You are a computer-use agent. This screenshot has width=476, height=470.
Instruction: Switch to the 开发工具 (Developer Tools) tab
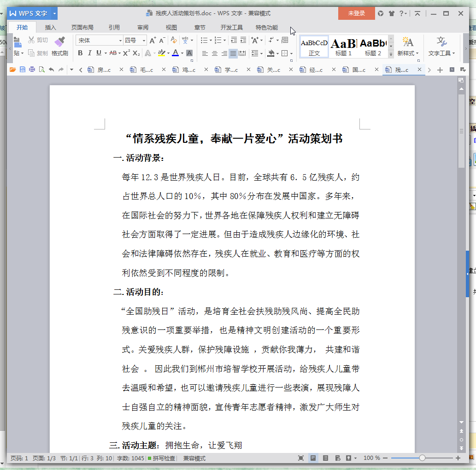[x=232, y=28]
